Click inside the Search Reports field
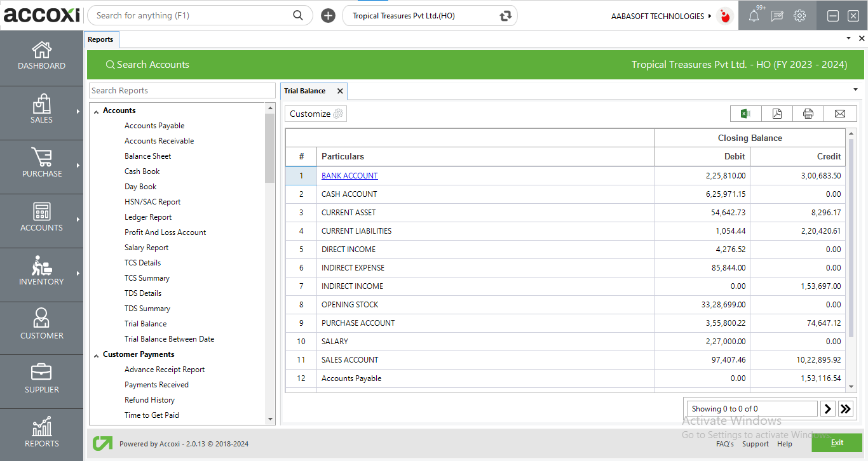This screenshot has height=461, width=868. click(182, 90)
